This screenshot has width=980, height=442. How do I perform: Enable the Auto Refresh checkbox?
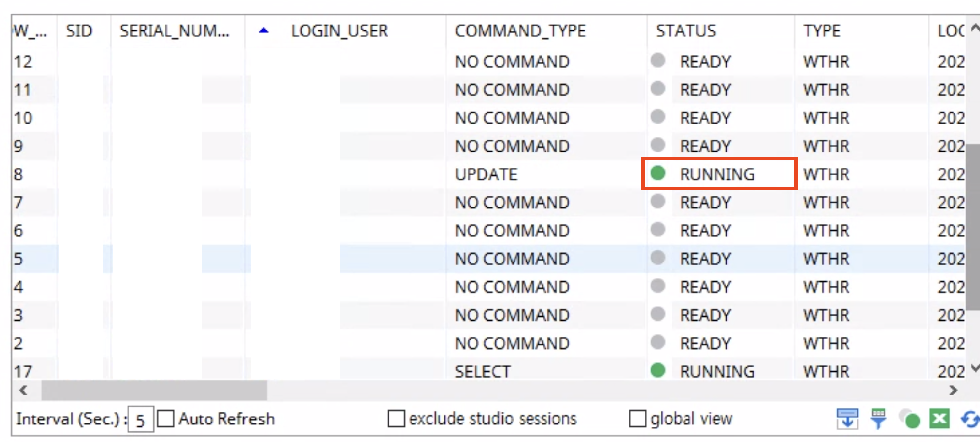click(x=166, y=418)
